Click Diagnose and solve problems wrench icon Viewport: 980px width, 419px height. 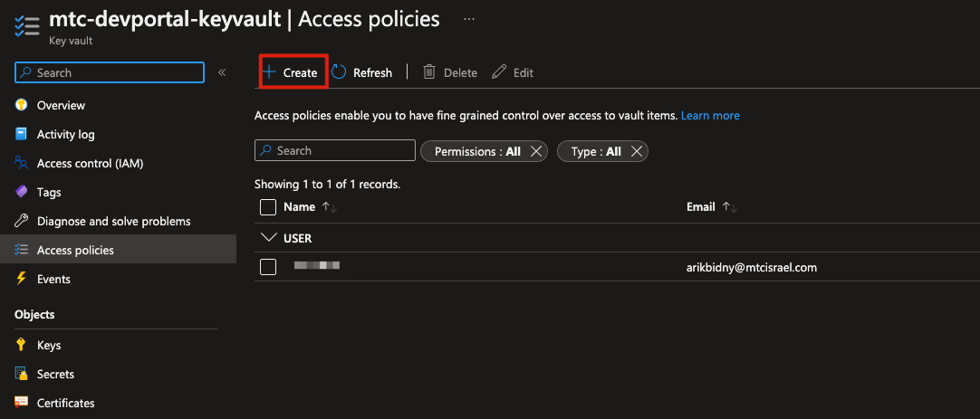pyautogui.click(x=22, y=221)
